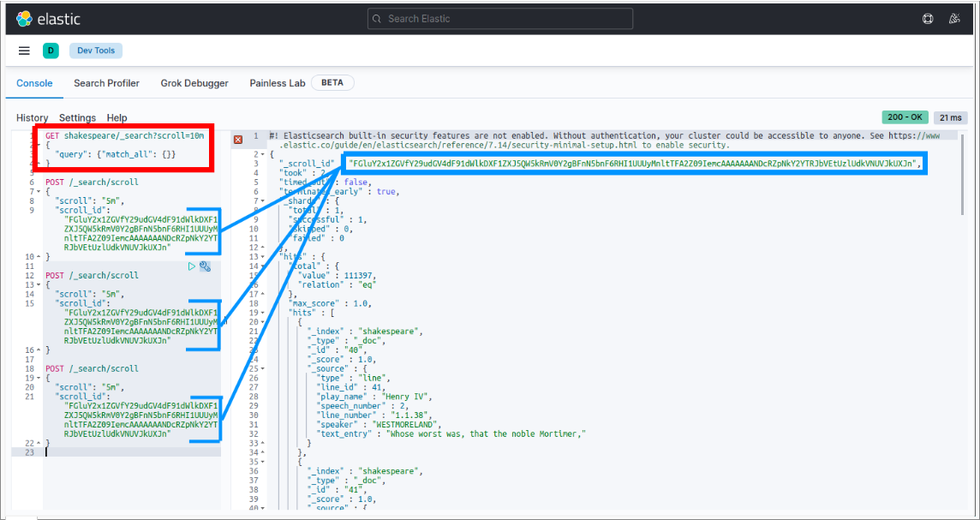Toggle fold arrow at request line 16
The height and width of the screenshot is (520, 980).
click(x=39, y=350)
